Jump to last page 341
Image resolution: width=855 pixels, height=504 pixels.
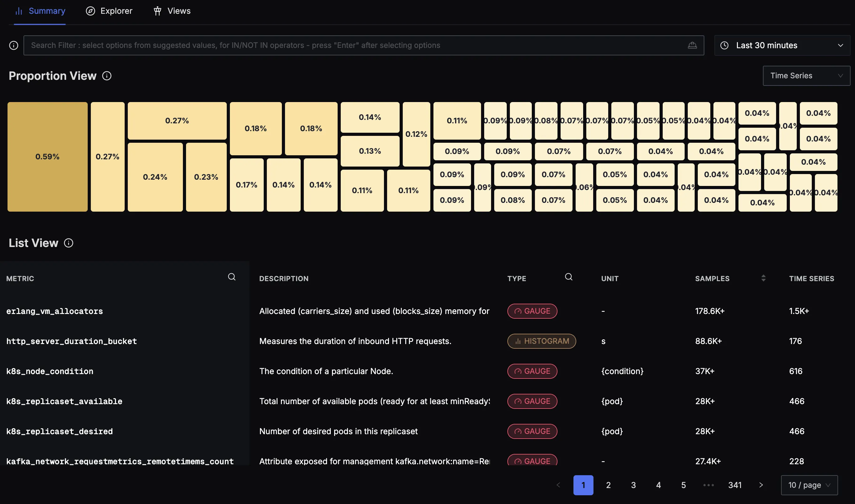(x=735, y=485)
